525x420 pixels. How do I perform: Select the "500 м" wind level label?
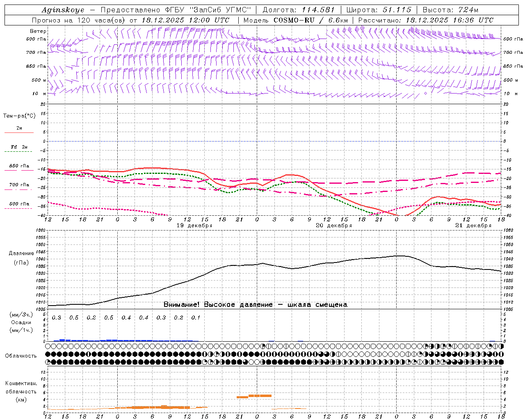[x=39, y=80]
